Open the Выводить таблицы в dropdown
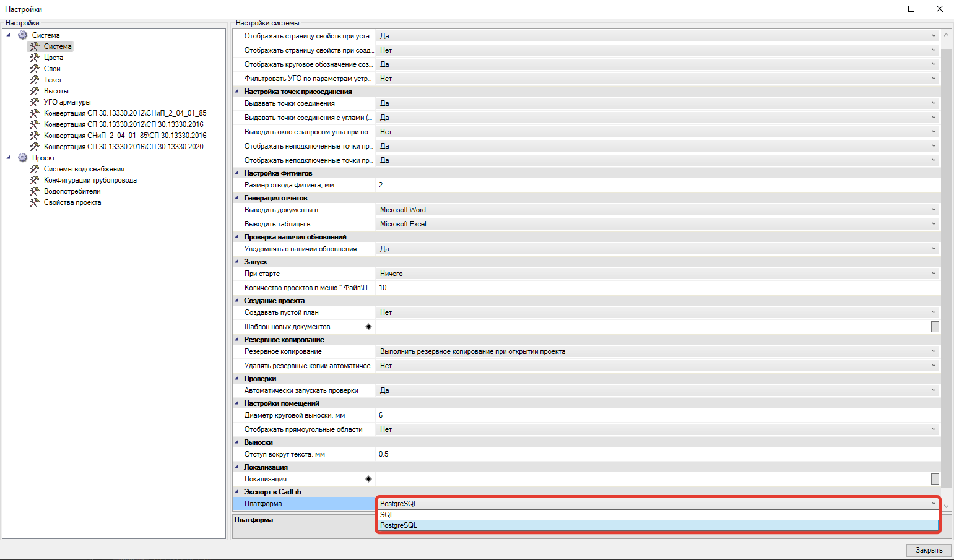The width and height of the screenshot is (954, 560). click(x=934, y=224)
